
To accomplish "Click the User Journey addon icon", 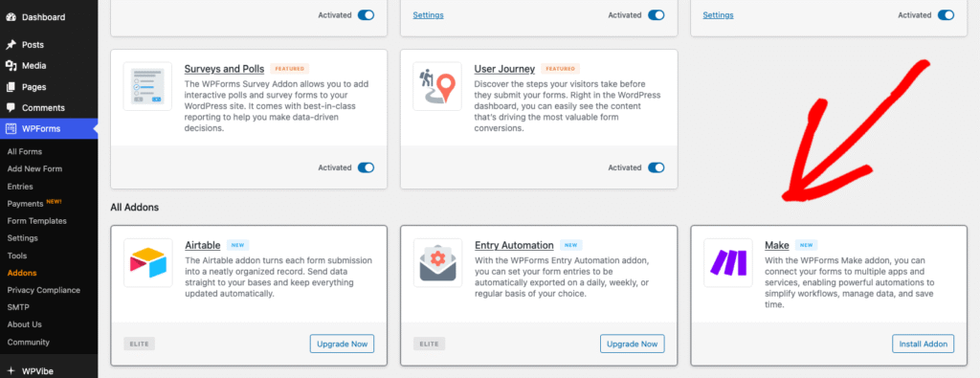I will coord(437,86).
